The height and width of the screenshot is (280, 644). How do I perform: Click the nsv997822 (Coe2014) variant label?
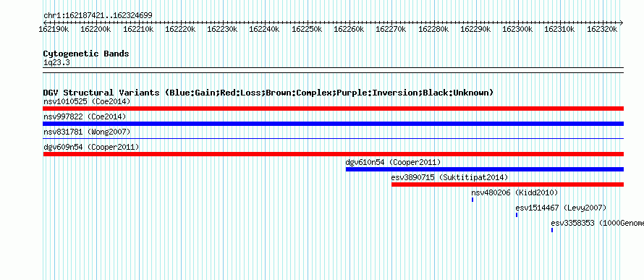pos(85,116)
